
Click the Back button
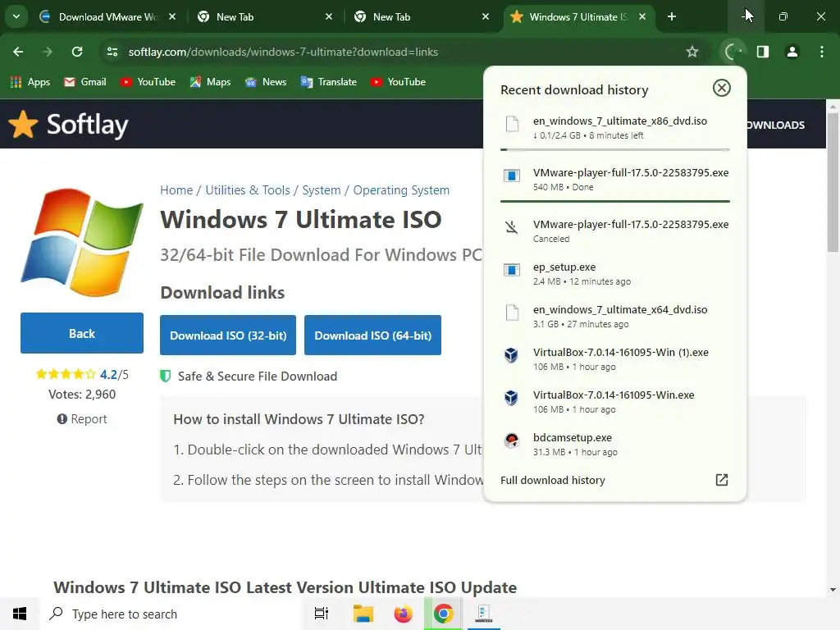click(82, 333)
